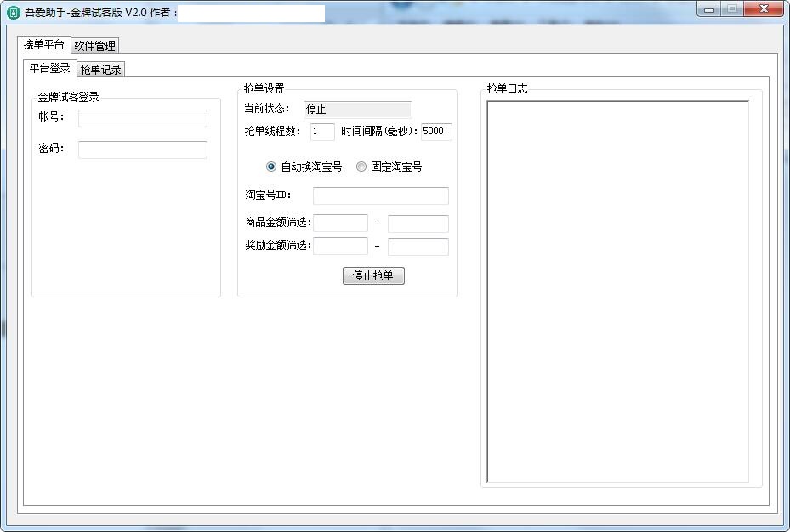Click the app icon in title bar

[13, 12]
